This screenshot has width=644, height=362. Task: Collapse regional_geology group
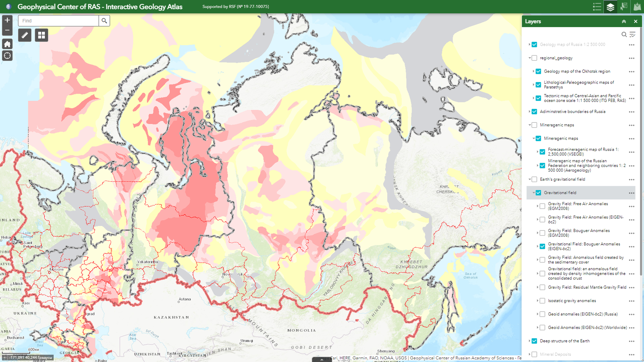(529, 58)
